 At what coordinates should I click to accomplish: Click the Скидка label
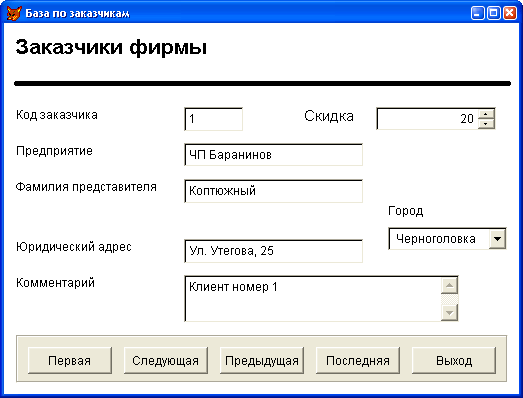(x=329, y=116)
